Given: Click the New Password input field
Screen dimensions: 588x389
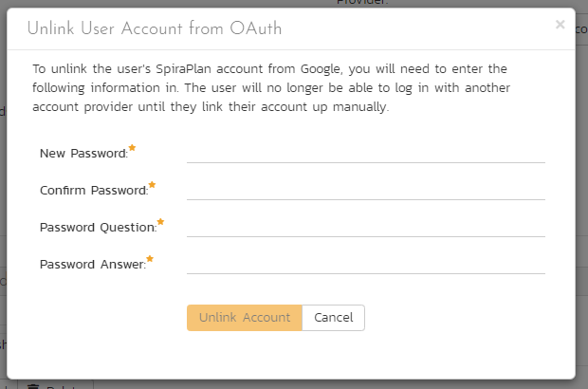Looking at the screenshot, I should coord(365,152).
